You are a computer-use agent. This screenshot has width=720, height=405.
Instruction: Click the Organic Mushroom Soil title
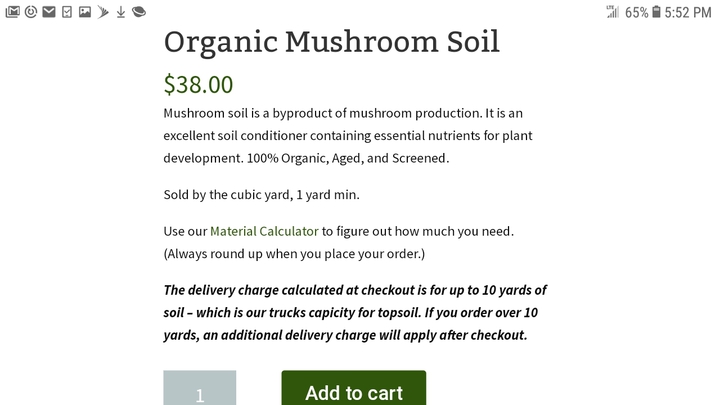pos(332,42)
